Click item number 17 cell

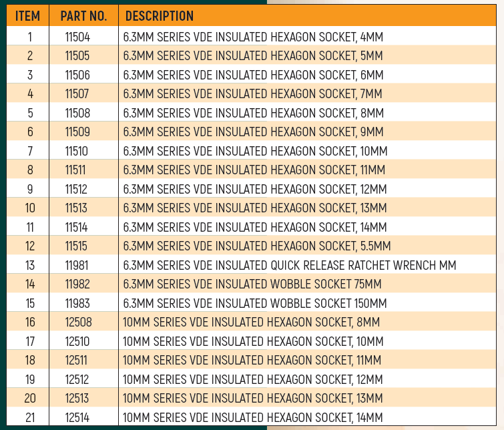point(30,342)
